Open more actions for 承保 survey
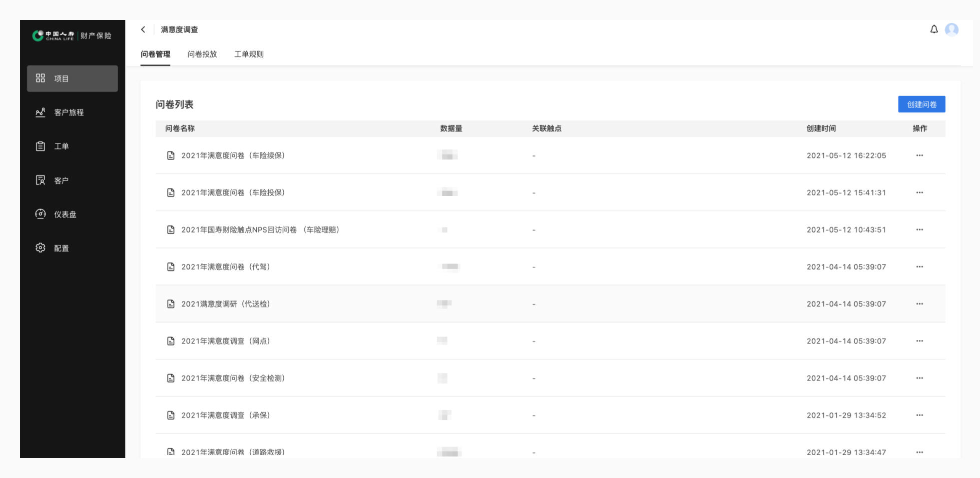 [x=919, y=415]
